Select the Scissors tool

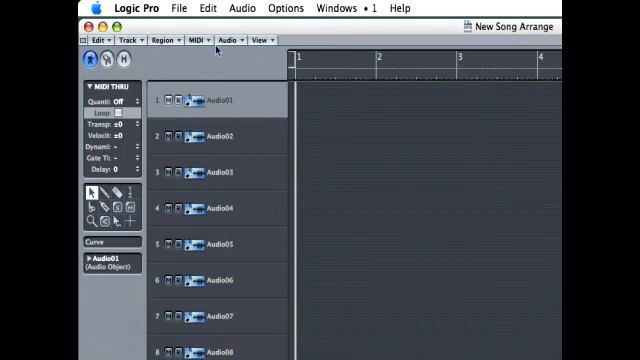[92, 207]
